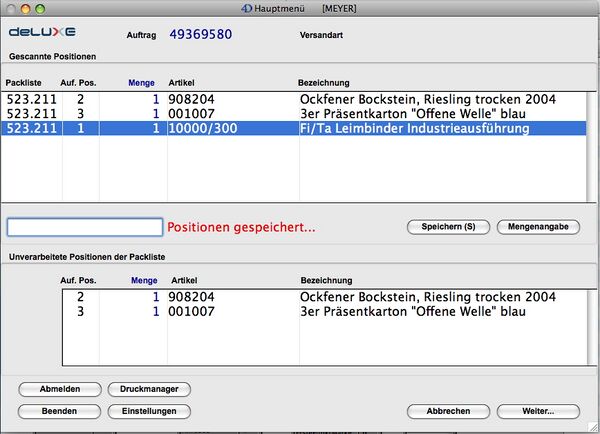Click the Menge column header in upper list
The width and height of the screenshot is (600, 434).
(x=144, y=82)
